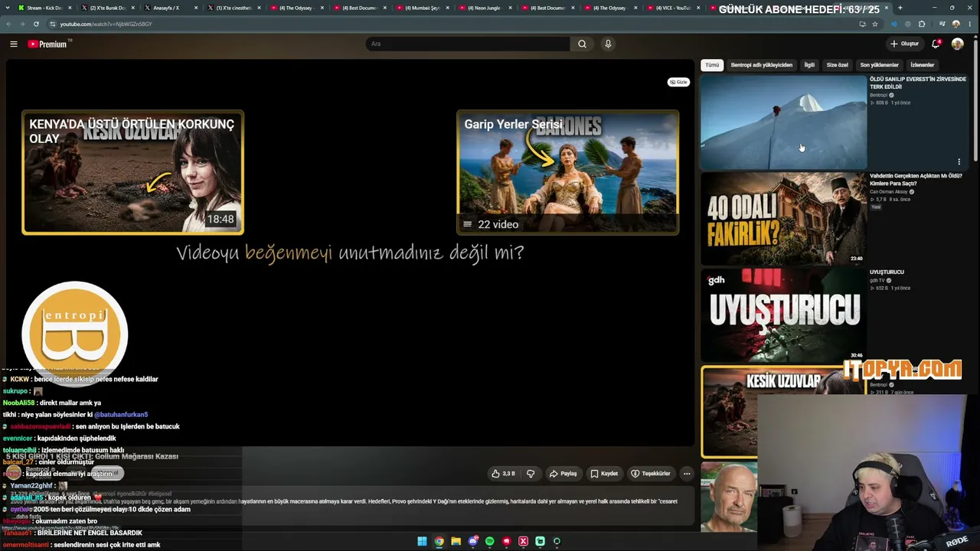This screenshot has width=980, height=551.
Task: Click the Teşekkürler thanks button
Action: [x=651, y=474]
